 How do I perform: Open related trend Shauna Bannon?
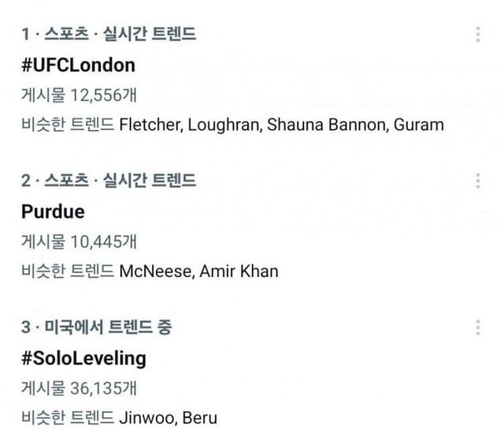[x=326, y=124]
